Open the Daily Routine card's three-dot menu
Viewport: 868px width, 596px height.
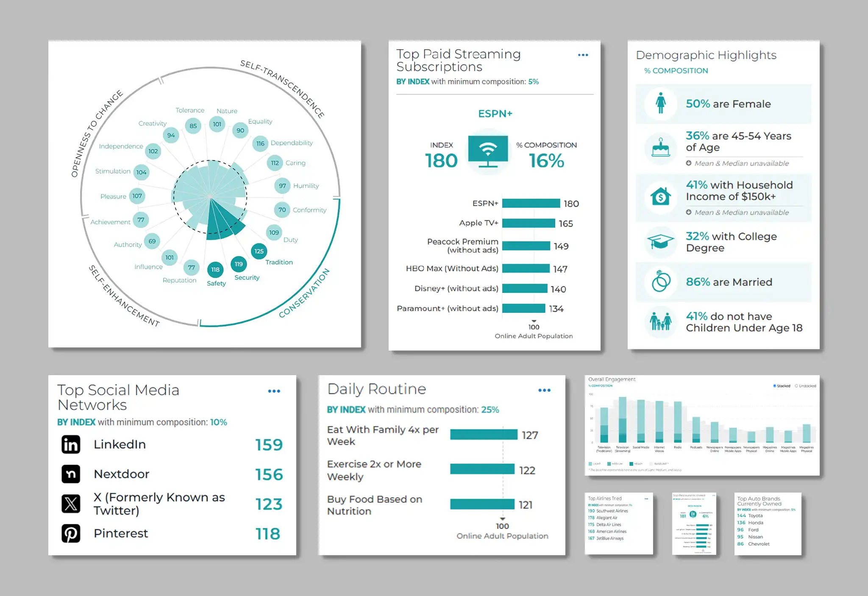[544, 390]
